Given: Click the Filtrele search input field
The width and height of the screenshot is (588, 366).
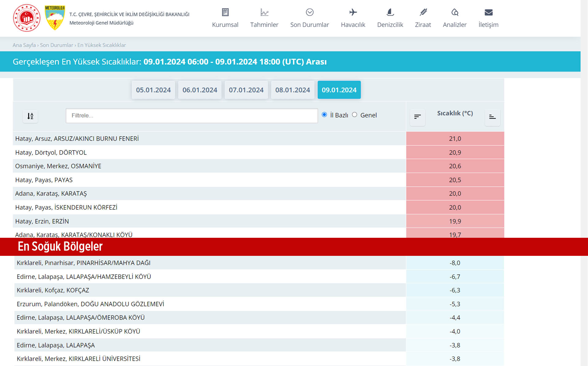Looking at the screenshot, I should pos(191,116).
